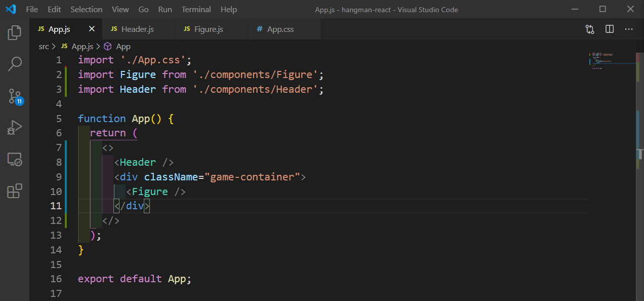644x301 pixels.
Task: Open the Edit menu
Action: (x=54, y=9)
